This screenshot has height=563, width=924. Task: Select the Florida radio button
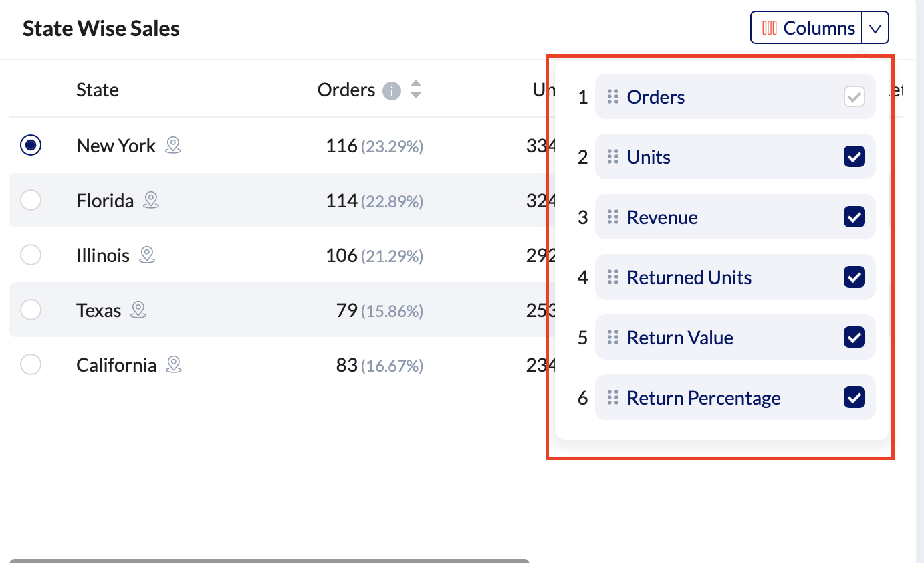coord(31,200)
